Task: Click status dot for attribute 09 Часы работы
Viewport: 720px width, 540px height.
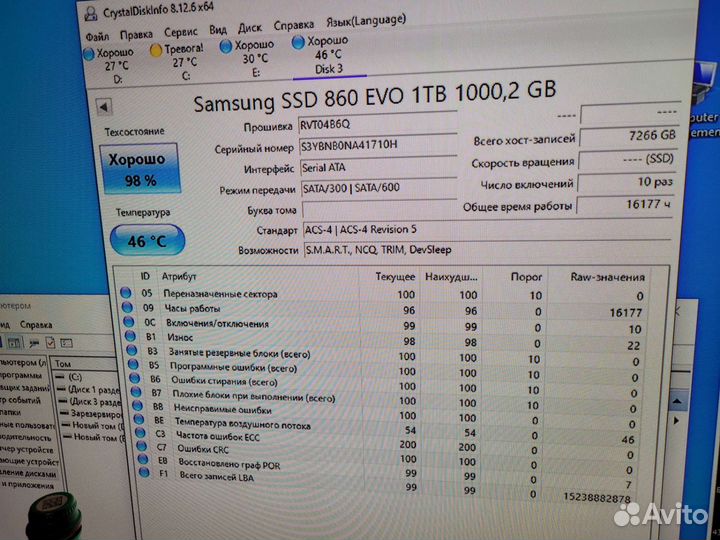Action: (127, 307)
